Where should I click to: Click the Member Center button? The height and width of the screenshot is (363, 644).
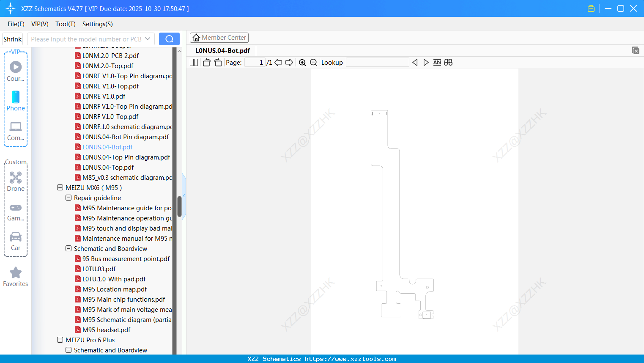click(x=219, y=37)
